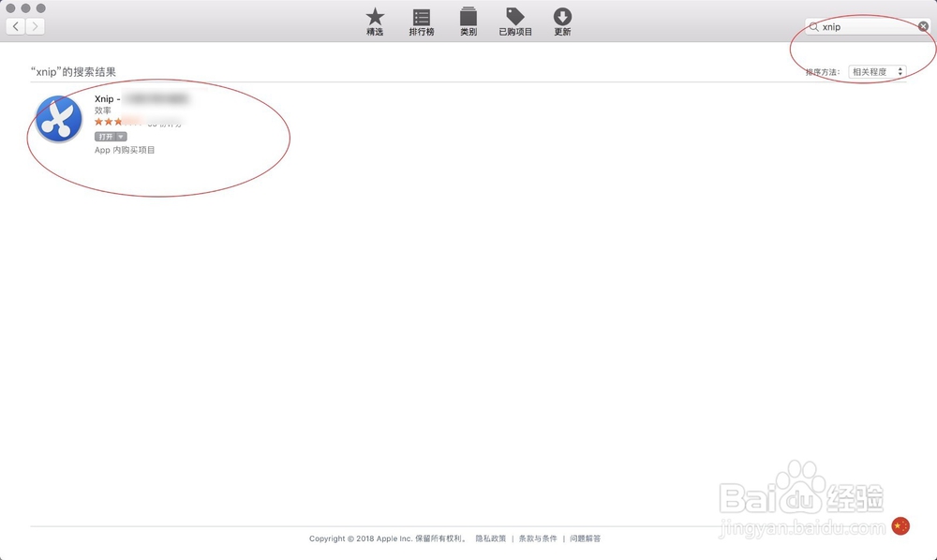Open the Top Charts (排行榜) tab
The height and width of the screenshot is (560, 937).
pyautogui.click(x=422, y=22)
